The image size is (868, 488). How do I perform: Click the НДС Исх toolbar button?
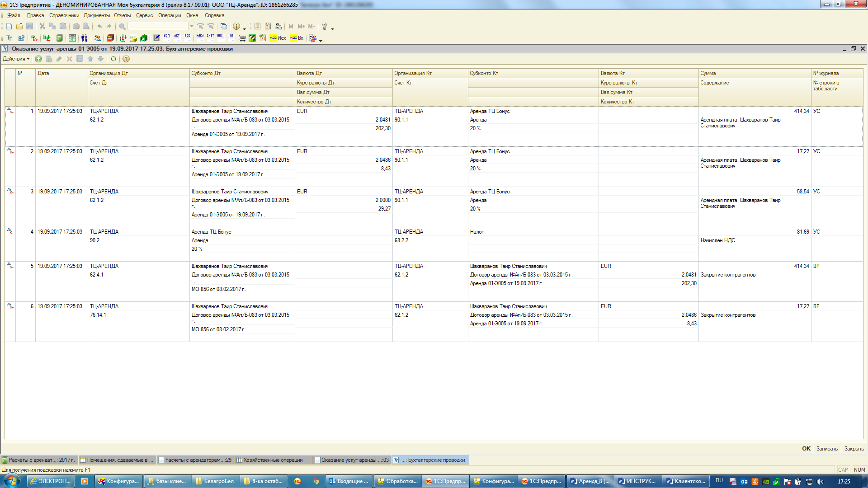coord(278,38)
